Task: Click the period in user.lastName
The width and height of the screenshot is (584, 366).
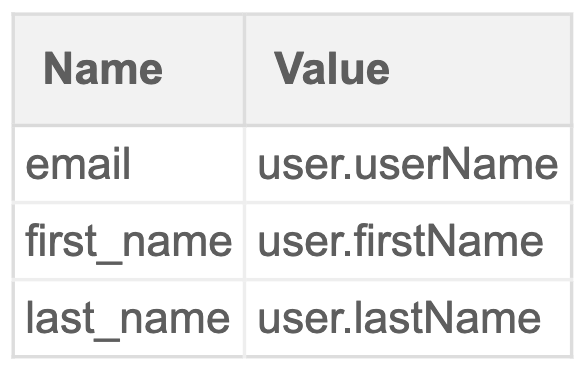Action: pyautogui.click(x=348, y=331)
